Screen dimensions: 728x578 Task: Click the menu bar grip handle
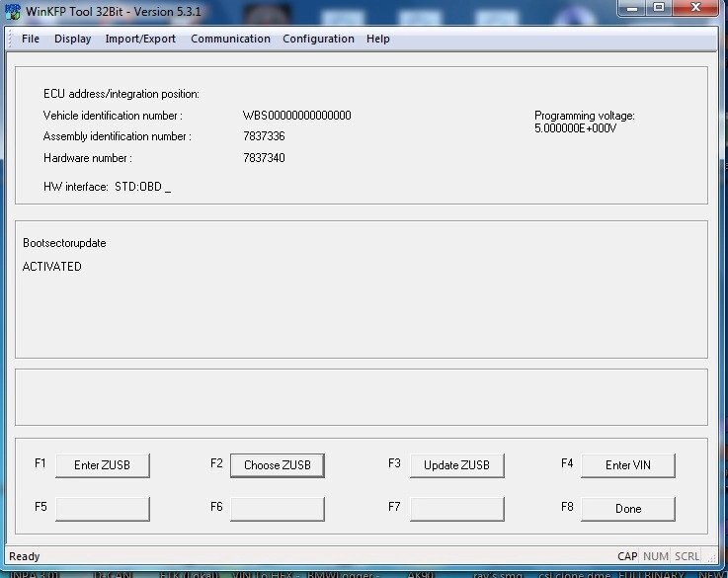(x=10, y=39)
